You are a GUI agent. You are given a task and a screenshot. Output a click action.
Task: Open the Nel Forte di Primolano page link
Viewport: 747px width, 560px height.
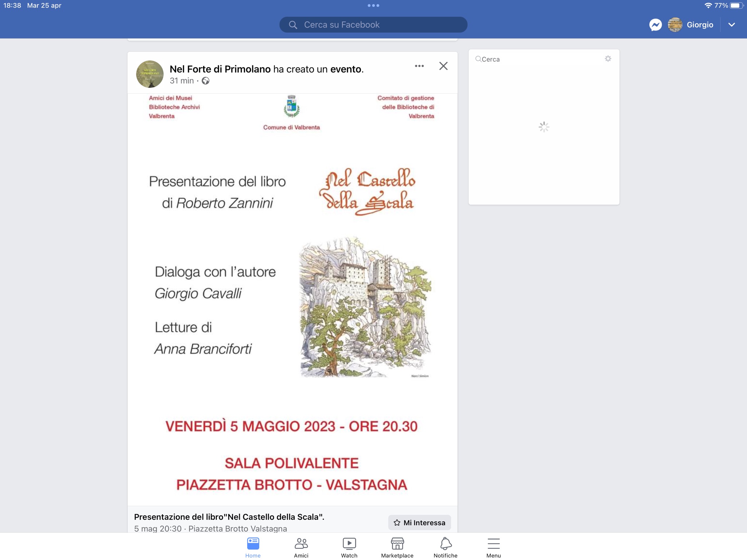click(x=220, y=69)
